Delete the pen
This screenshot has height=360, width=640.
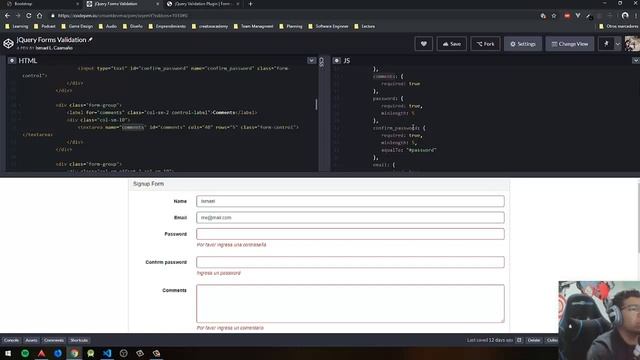pyautogui.click(x=533, y=340)
